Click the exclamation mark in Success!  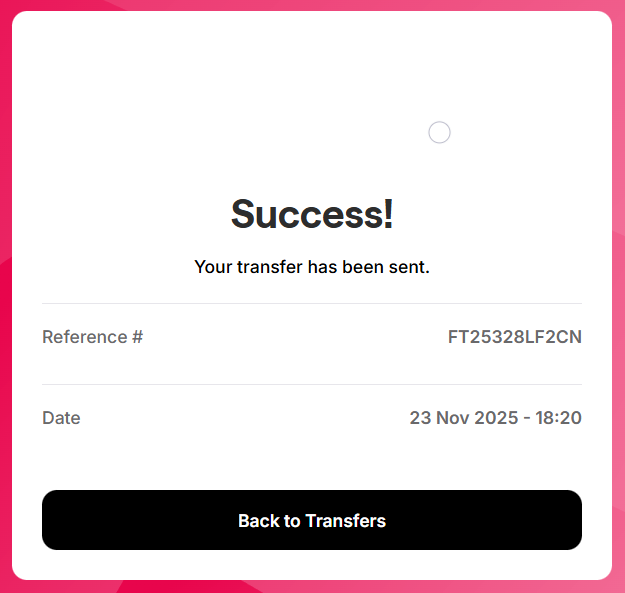coord(388,213)
